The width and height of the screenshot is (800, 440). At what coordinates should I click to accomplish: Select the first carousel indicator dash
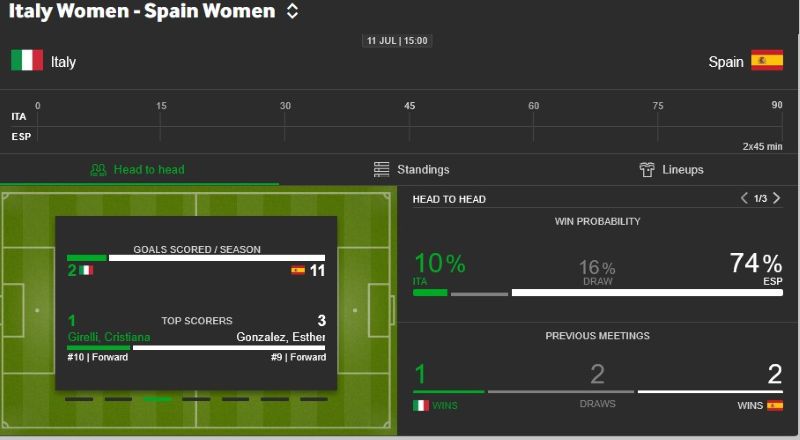(79, 399)
